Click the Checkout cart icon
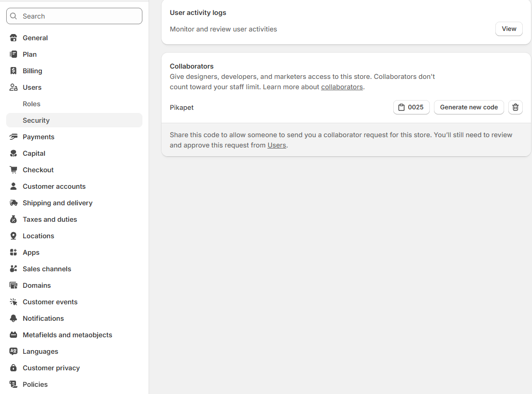 pos(13,170)
